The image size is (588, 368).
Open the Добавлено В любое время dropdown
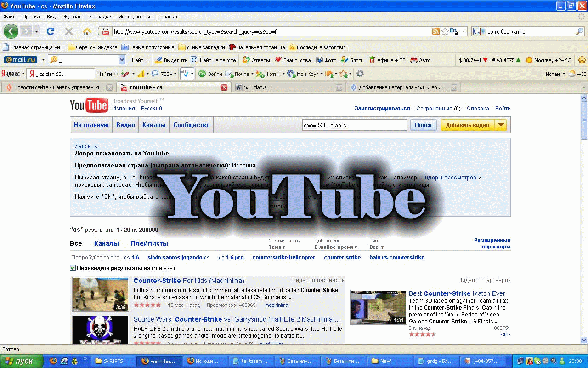point(336,247)
